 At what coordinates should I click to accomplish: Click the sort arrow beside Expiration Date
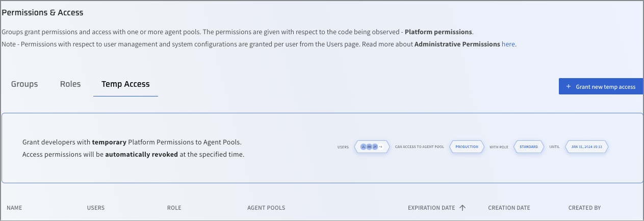tap(462, 208)
